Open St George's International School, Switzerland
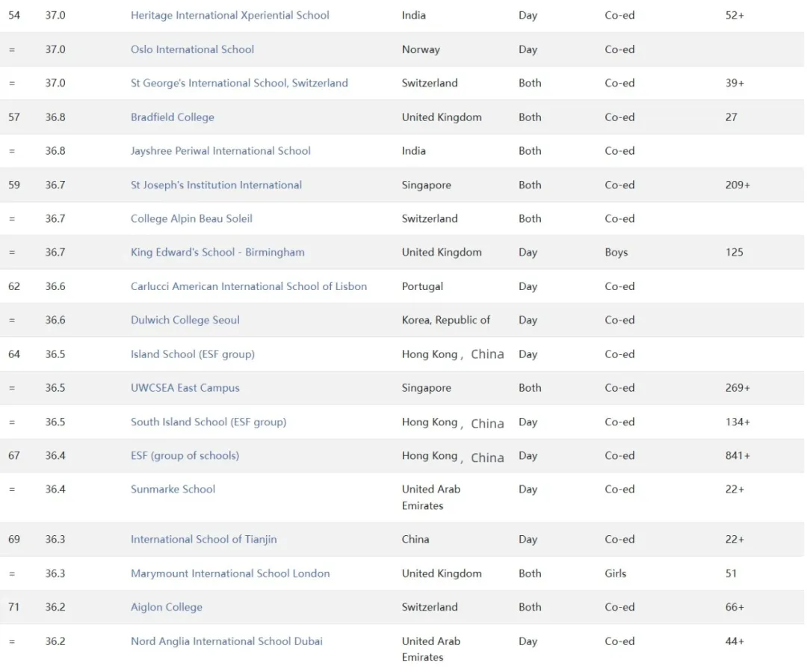807x672 pixels. click(239, 83)
